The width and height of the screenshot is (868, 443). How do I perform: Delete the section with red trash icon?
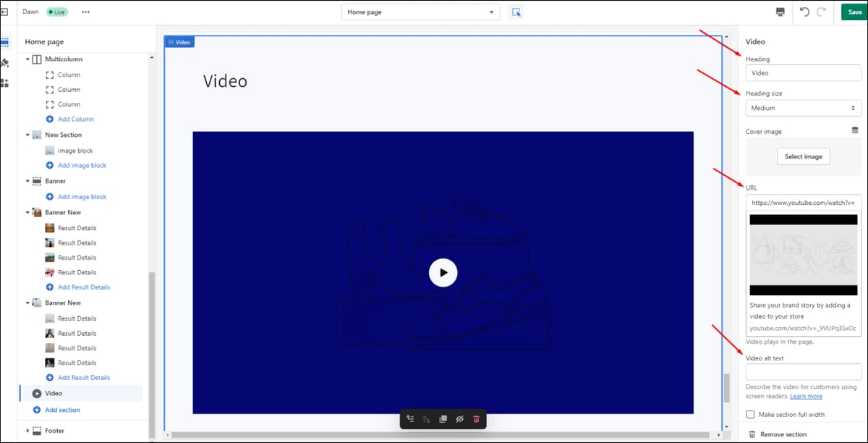pos(476,419)
